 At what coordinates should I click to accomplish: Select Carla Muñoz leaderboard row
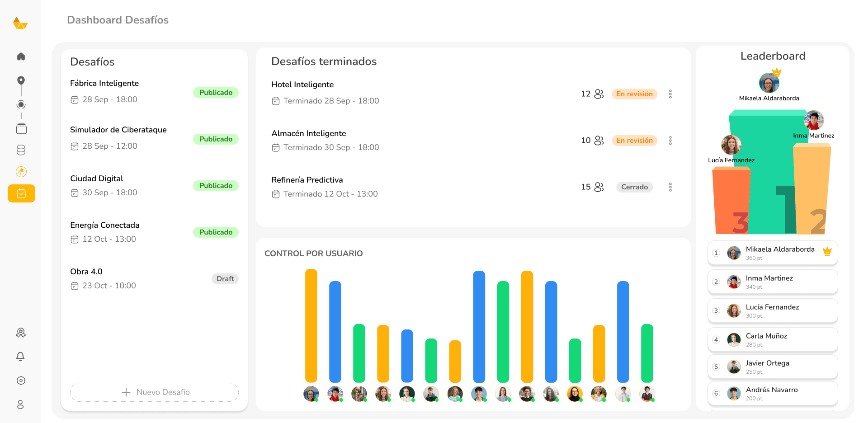773,340
